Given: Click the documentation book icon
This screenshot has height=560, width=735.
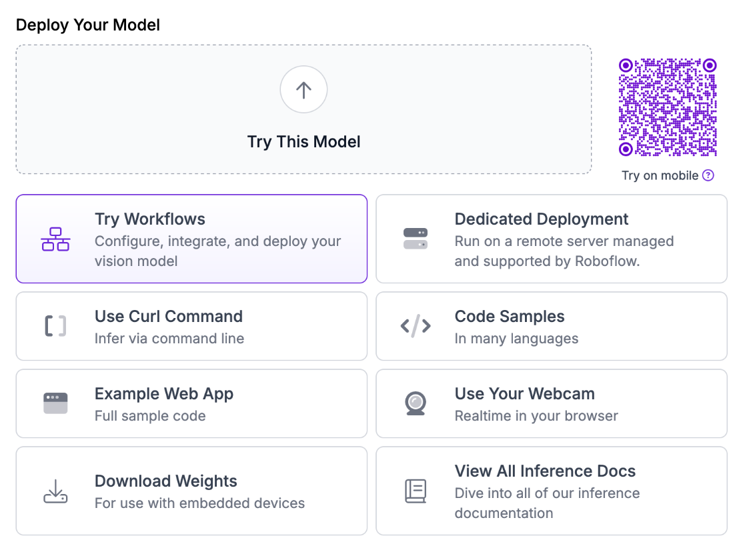Looking at the screenshot, I should (x=416, y=491).
